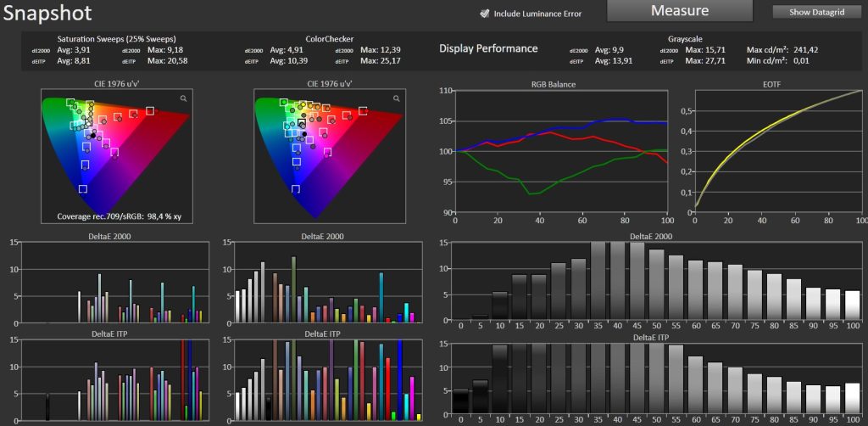Viewport: 868px width, 426px height.
Task: Start a reading with the Measure button
Action: (680, 10)
